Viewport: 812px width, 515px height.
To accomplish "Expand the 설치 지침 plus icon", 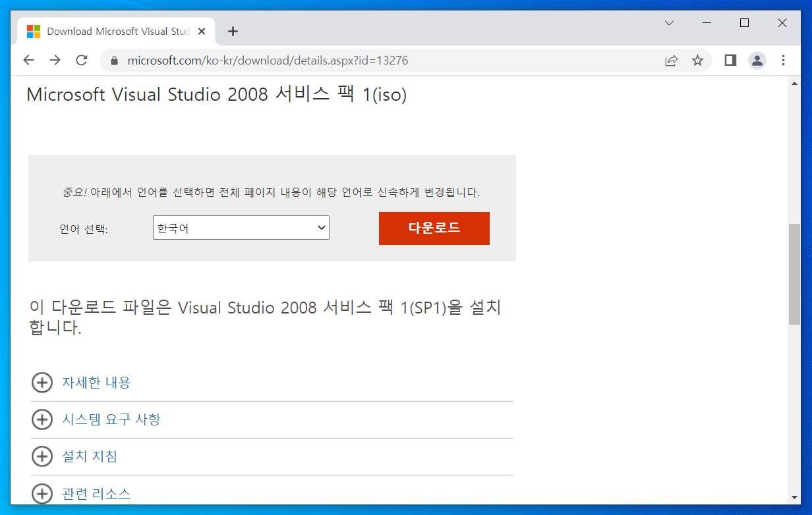I will [42, 456].
